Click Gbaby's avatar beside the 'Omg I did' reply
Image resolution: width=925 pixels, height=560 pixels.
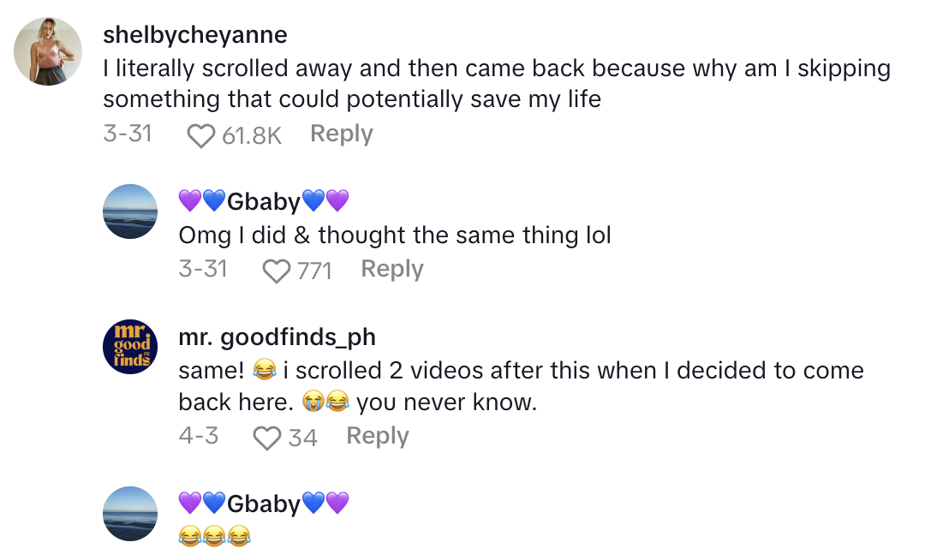(130, 211)
